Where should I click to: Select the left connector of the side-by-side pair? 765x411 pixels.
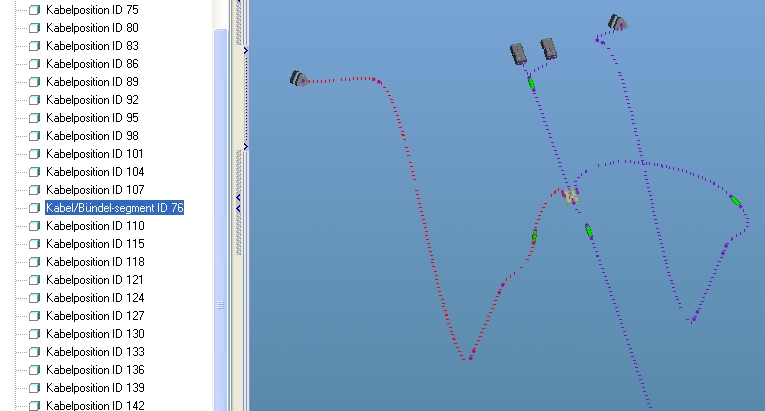518,54
